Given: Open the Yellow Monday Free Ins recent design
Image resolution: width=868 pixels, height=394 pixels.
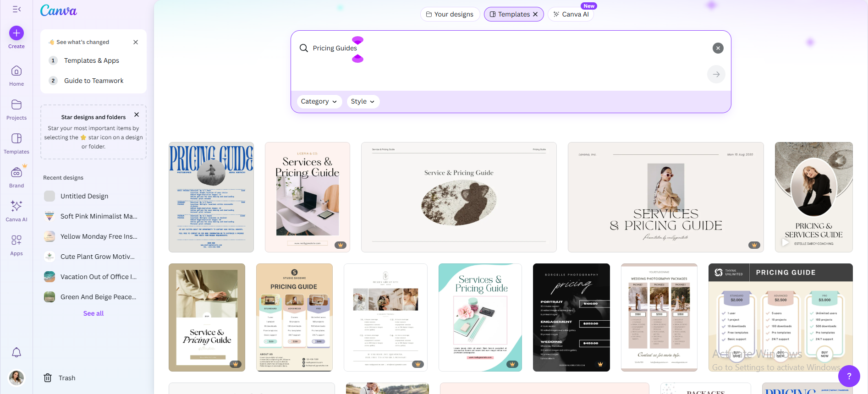Looking at the screenshot, I should pos(93,236).
